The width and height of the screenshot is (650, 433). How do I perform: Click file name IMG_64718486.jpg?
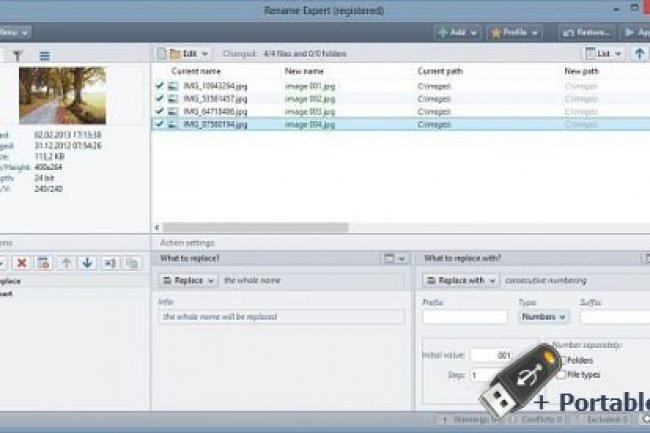pos(215,112)
